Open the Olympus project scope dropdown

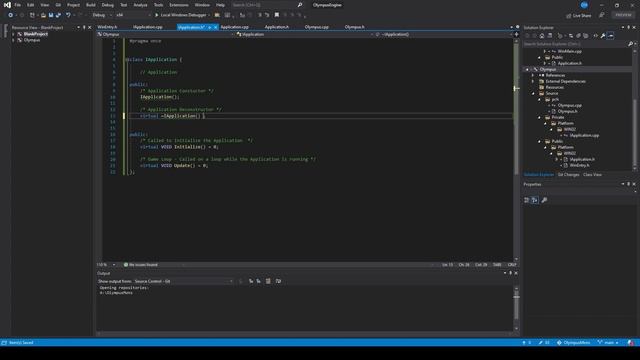pyautogui.click(x=165, y=35)
